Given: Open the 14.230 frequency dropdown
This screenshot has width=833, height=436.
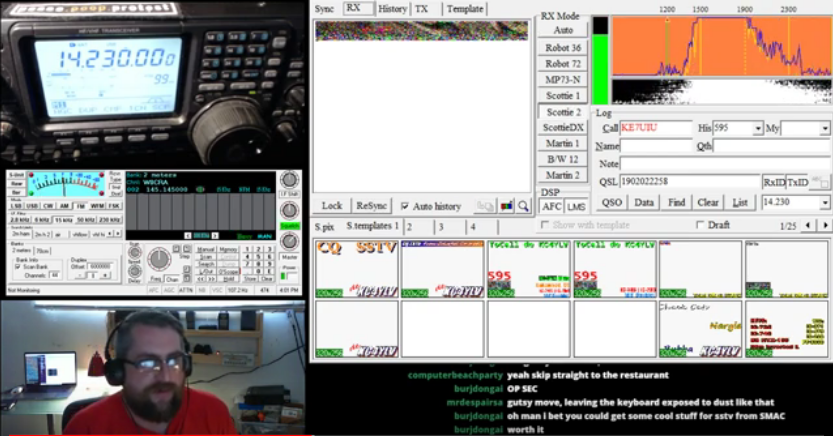Looking at the screenshot, I should click(x=824, y=202).
